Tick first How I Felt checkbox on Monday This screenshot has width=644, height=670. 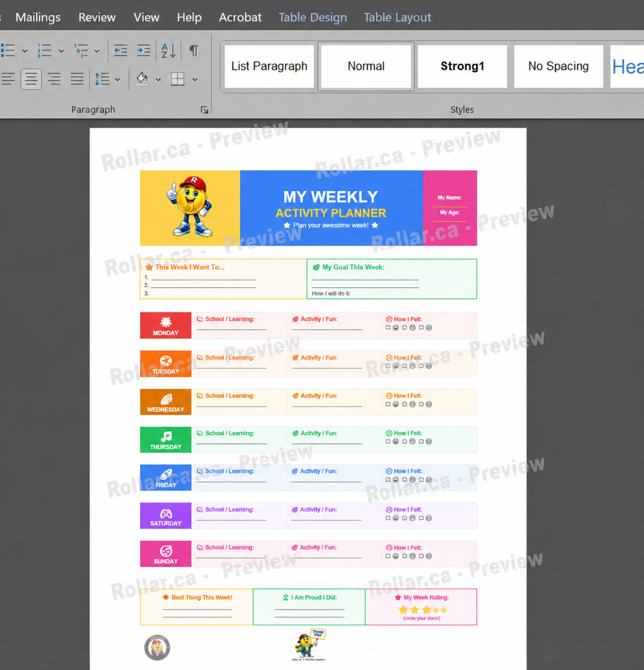[x=388, y=327]
